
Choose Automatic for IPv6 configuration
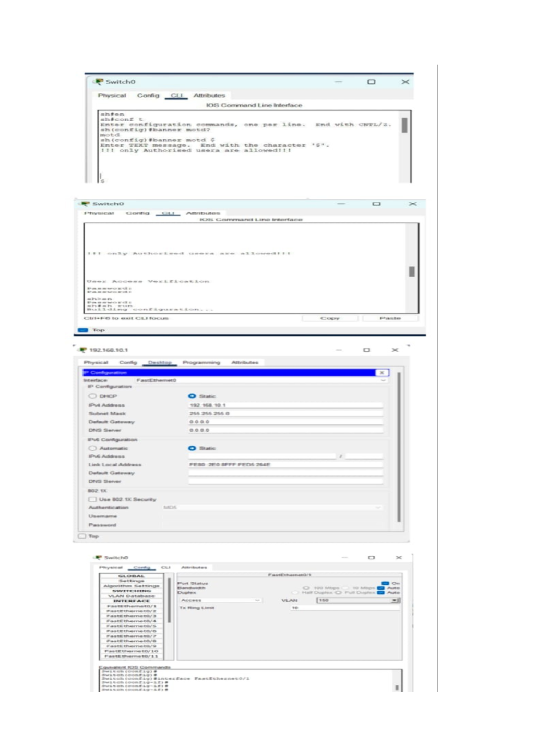click(x=92, y=448)
